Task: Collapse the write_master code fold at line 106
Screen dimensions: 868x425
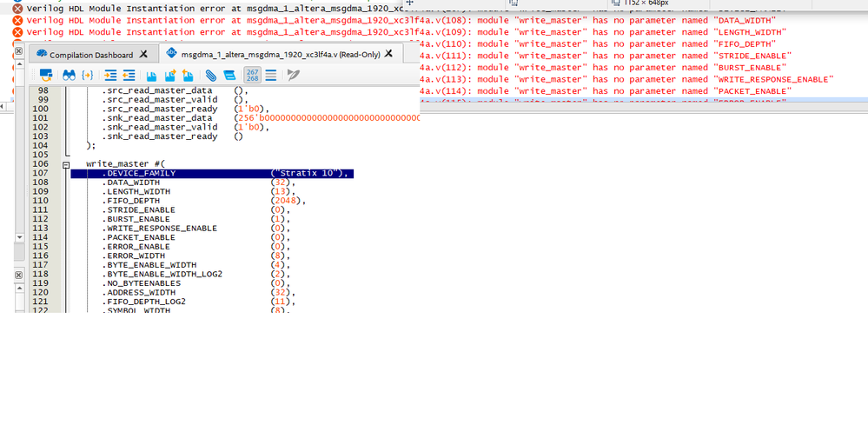Action: coord(66,164)
